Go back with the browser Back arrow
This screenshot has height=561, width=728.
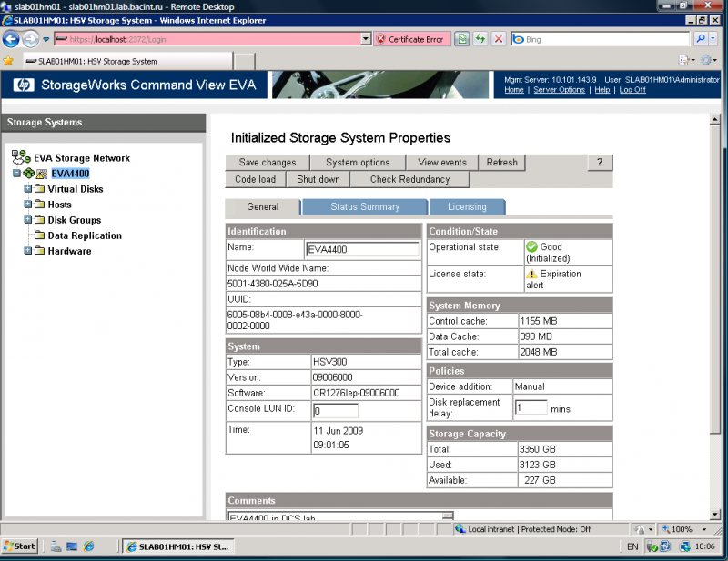tap(11, 39)
